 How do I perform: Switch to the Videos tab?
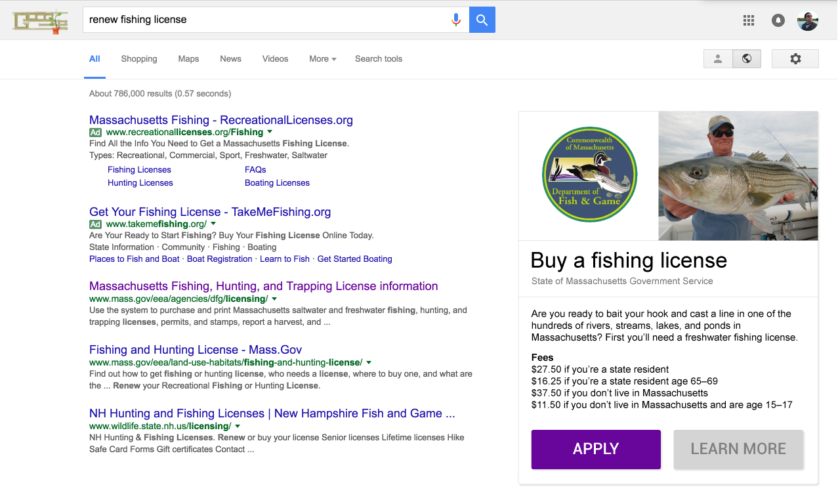275,59
